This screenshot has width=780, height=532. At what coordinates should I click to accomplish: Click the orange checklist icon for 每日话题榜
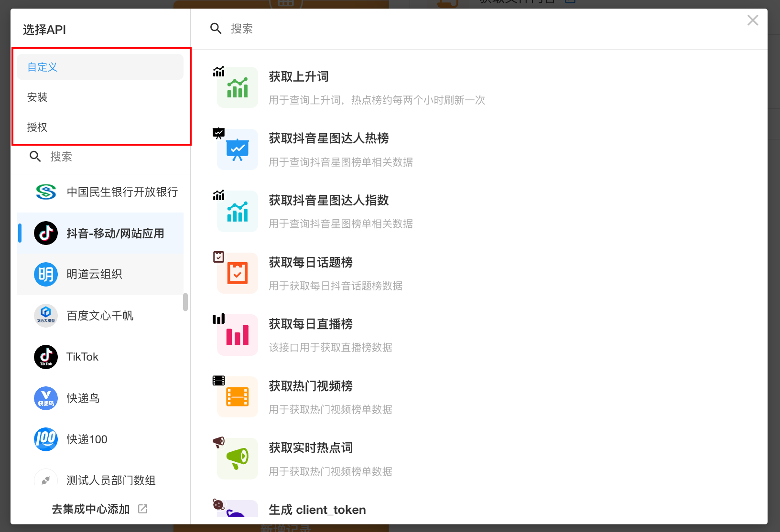click(238, 273)
